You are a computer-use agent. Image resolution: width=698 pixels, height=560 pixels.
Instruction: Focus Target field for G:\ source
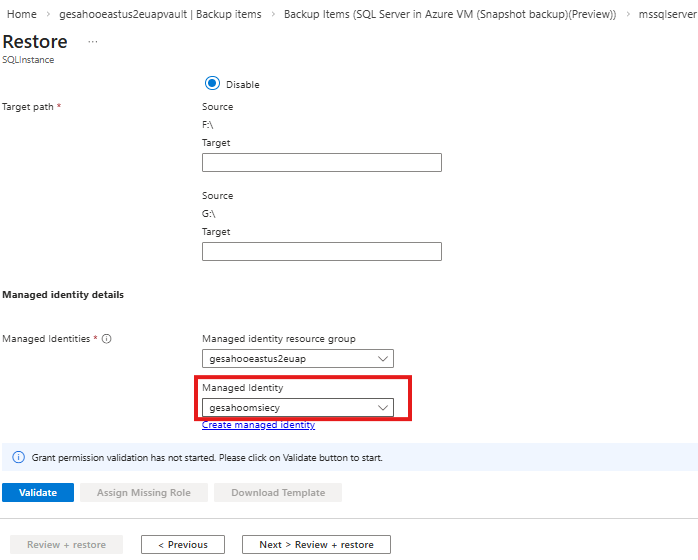322,252
